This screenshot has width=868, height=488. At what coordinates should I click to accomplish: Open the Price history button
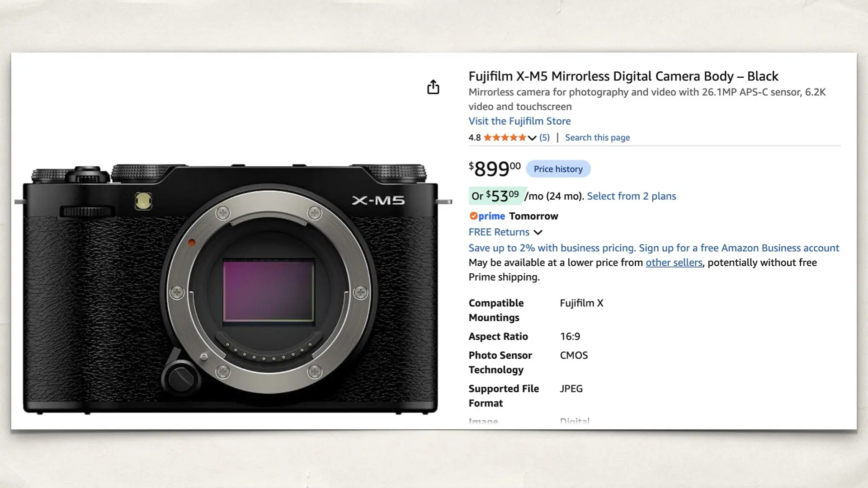coord(558,169)
